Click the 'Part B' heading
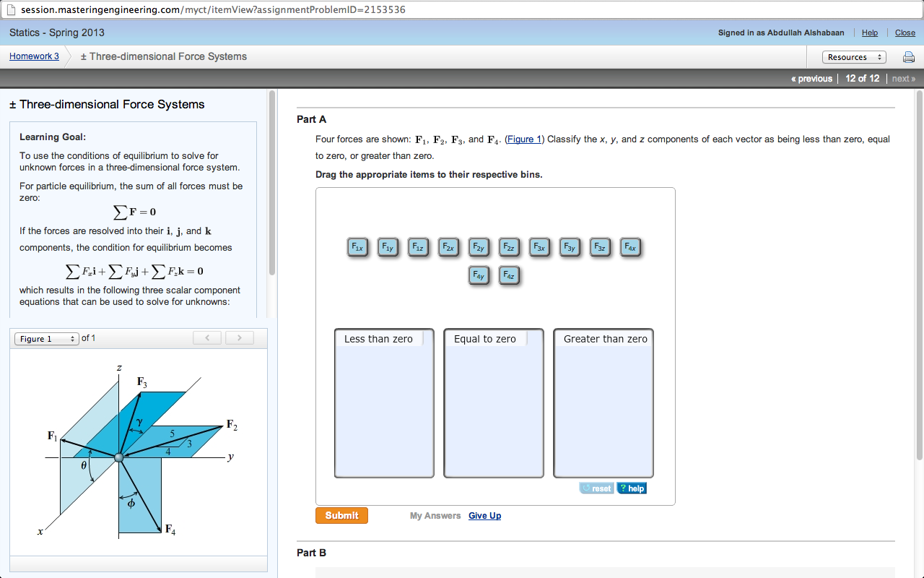This screenshot has height=578, width=924. [x=311, y=553]
